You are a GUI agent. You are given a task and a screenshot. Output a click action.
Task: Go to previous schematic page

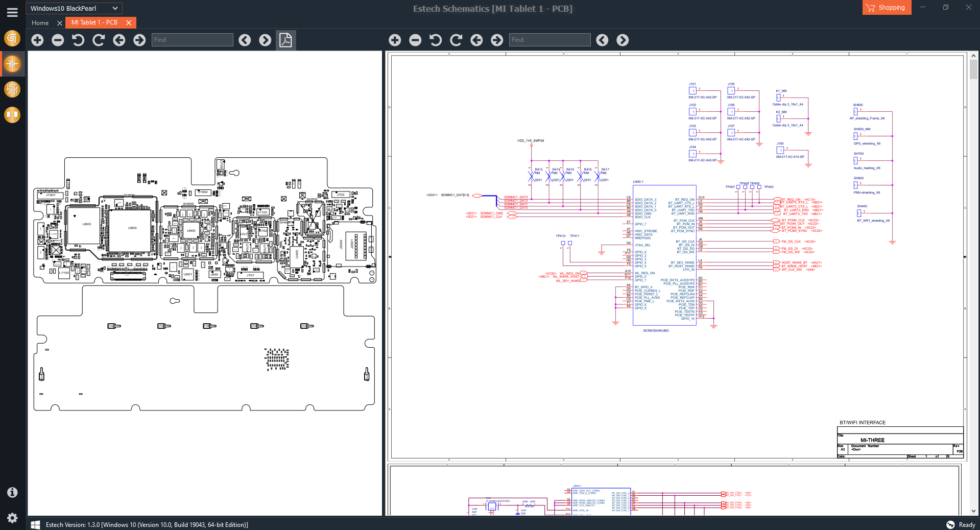click(x=476, y=40)
